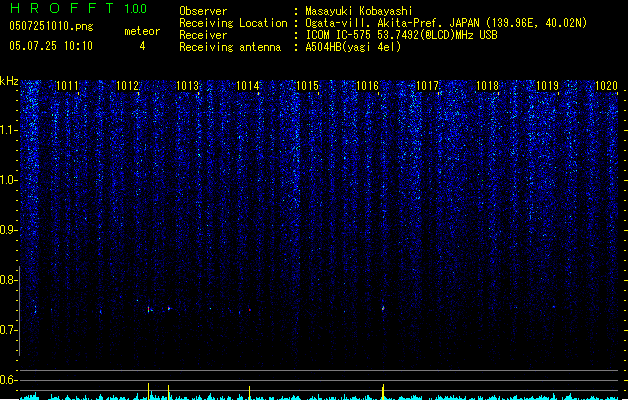Click the 1019 time axis label
This screenshot has width=629, height=400.
click(547, 86)
